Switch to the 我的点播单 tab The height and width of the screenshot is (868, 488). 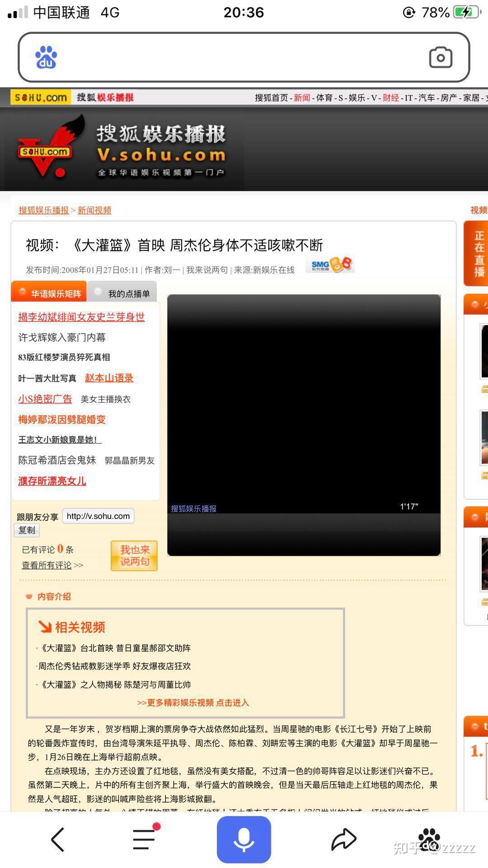click(122, 293)
